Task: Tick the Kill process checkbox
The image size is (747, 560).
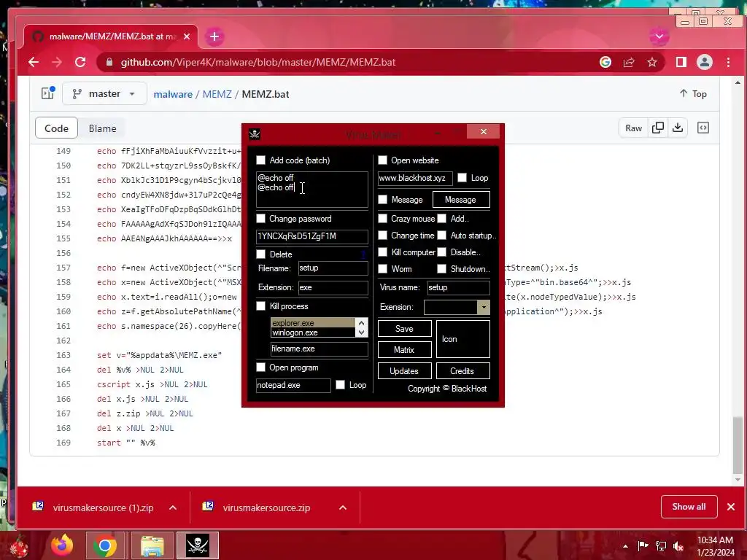Action: click(x=260, y=306)
